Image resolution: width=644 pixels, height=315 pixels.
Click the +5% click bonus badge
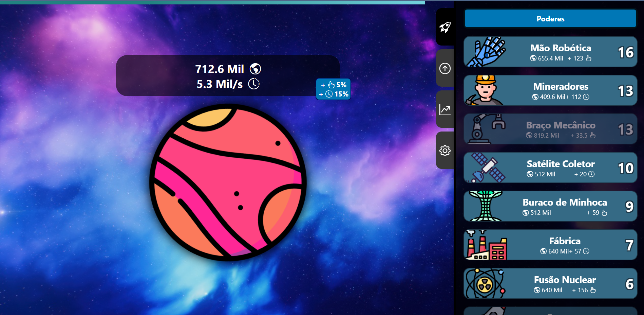tap(334, 85)
